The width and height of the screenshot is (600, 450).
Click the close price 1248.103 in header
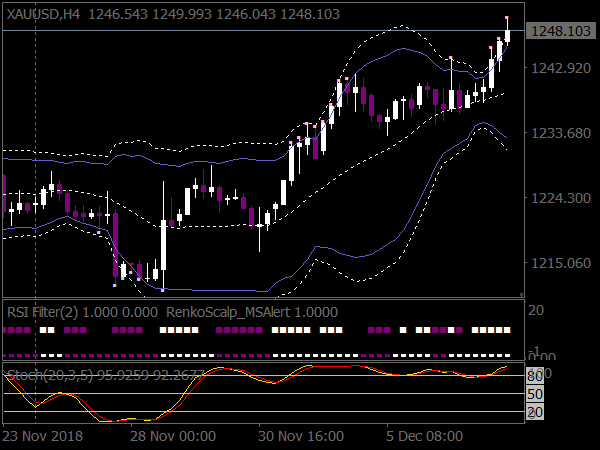point(310,15)
